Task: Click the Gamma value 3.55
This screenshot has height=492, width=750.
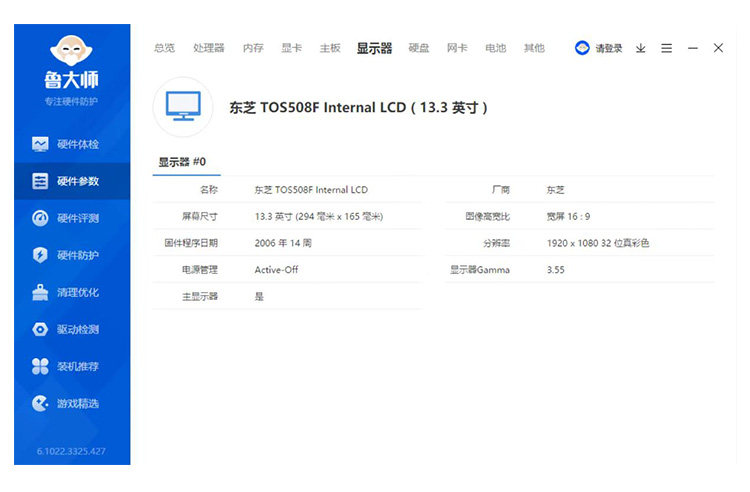Action: click(555, 270)
